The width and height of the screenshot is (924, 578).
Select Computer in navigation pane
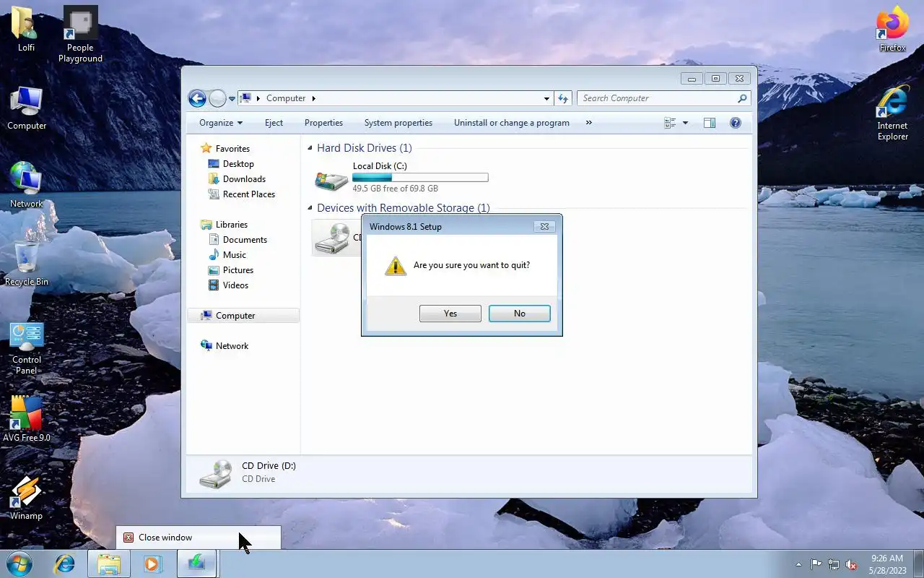pos(243,316)
